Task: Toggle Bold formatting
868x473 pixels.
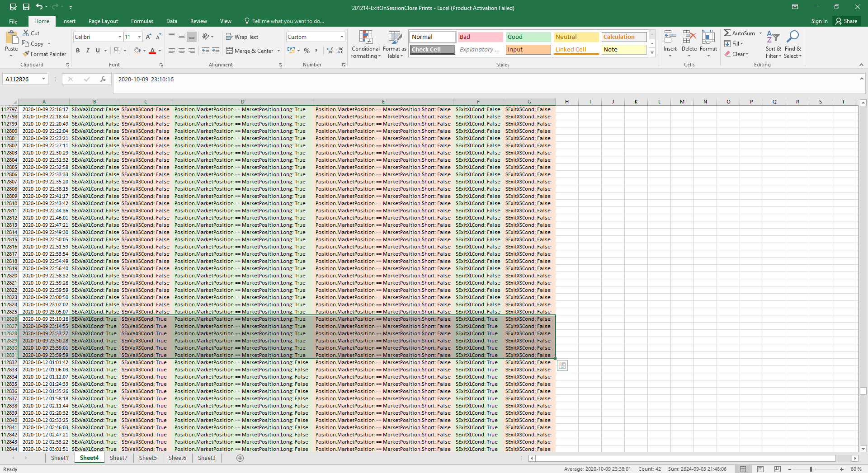Action: tap(78, 51)
